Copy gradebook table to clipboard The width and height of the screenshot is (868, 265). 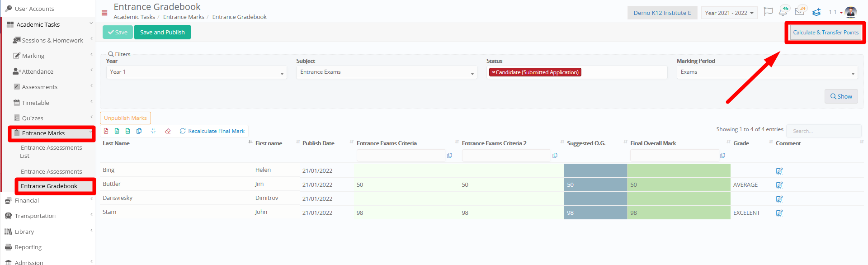(x=139, y=131)
